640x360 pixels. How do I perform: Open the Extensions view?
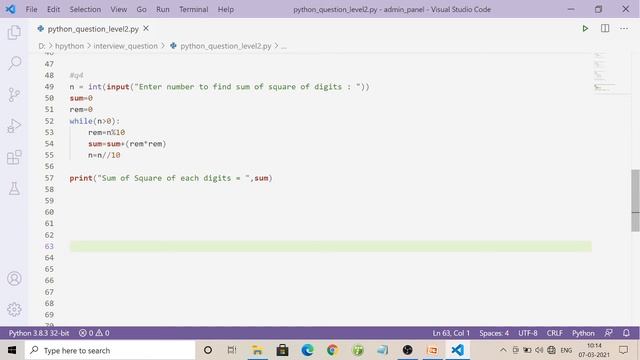point(14,157)
